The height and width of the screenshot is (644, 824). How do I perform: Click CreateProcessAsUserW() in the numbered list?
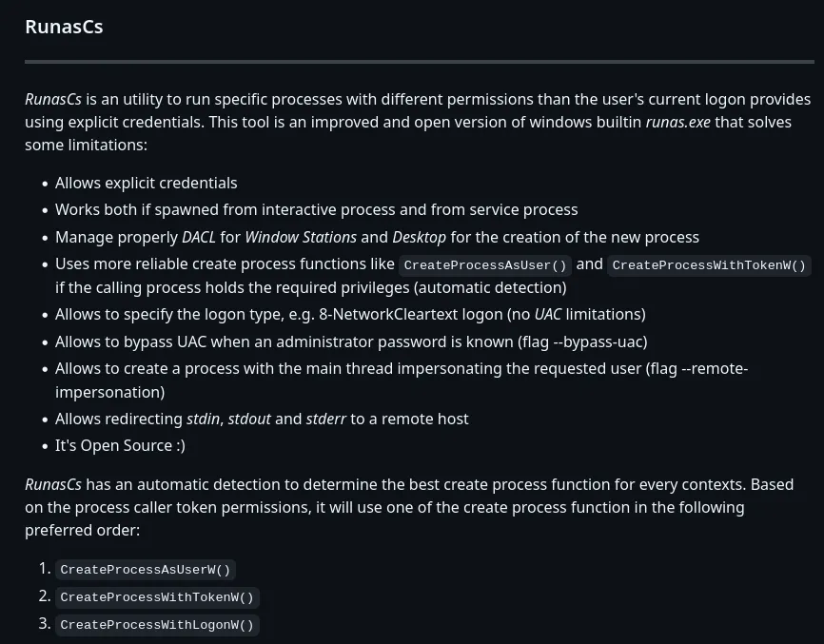pyautogui.click(x=146, y=570)
